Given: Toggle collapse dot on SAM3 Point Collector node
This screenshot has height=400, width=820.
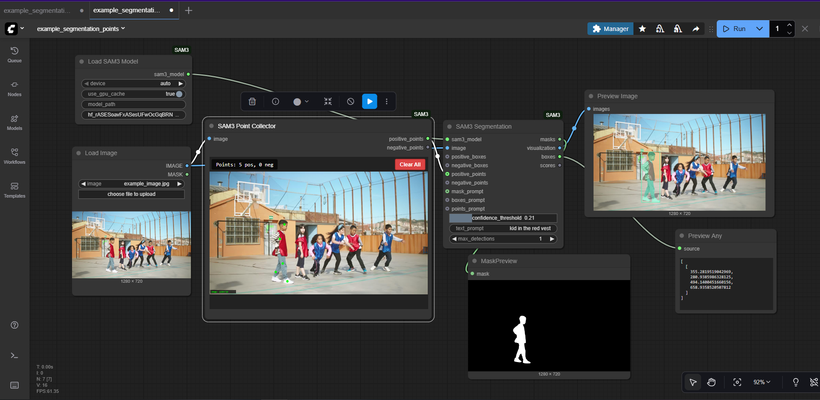Looking at the screenshot, I should click(x=212, y=126).
